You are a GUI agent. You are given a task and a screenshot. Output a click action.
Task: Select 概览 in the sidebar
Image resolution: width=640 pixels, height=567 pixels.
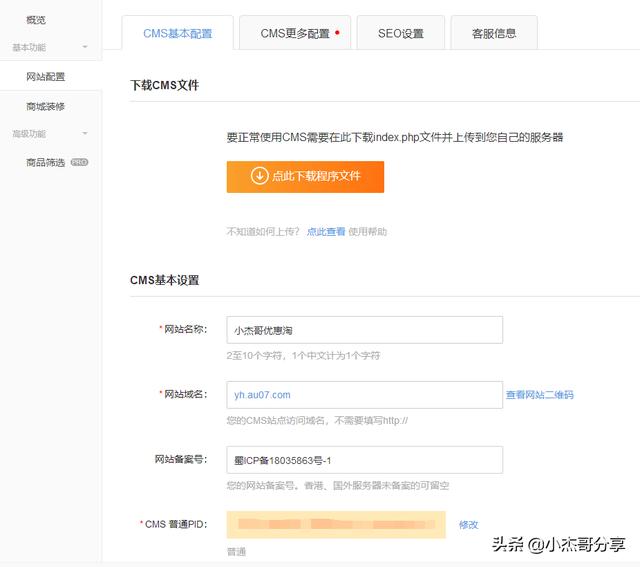tap(36, 20)
